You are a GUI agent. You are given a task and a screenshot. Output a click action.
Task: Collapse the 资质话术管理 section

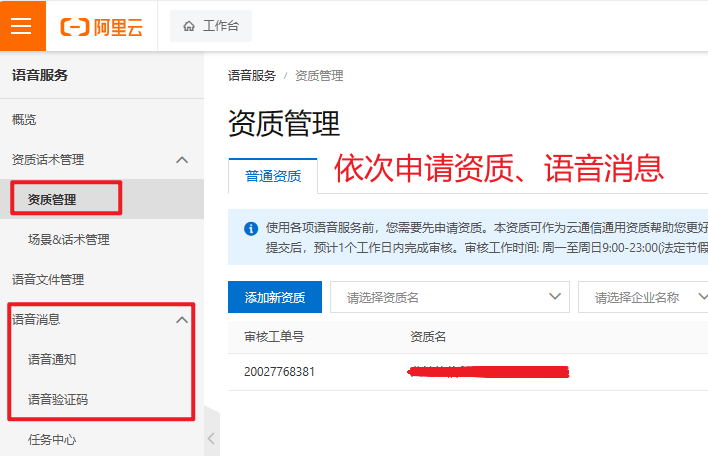[181, 160]
